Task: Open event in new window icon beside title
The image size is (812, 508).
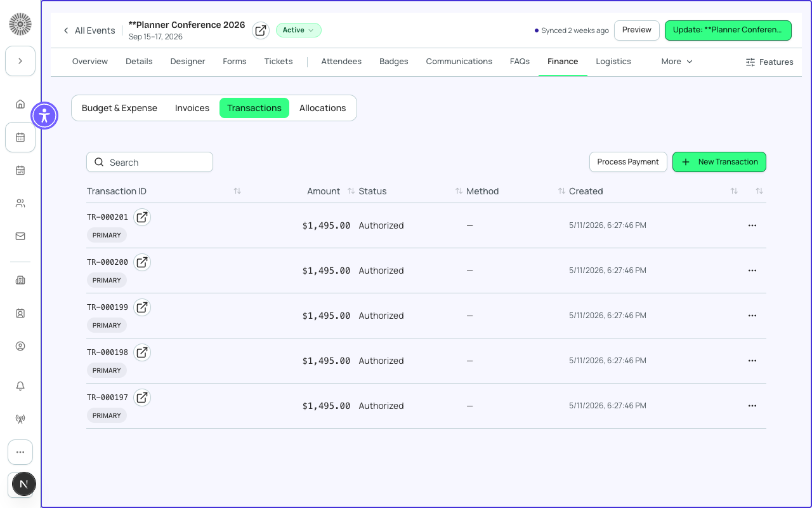Action: coord(260,30)
